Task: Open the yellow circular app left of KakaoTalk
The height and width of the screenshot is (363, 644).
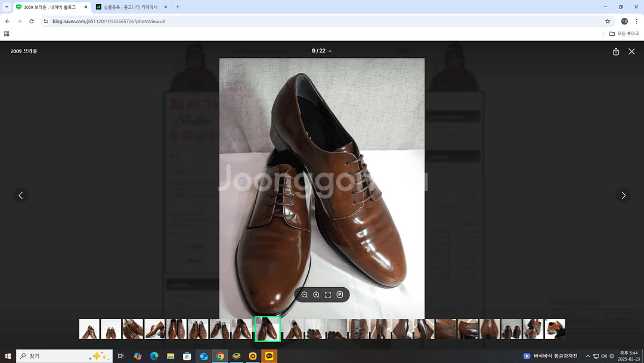Action: 253,356
